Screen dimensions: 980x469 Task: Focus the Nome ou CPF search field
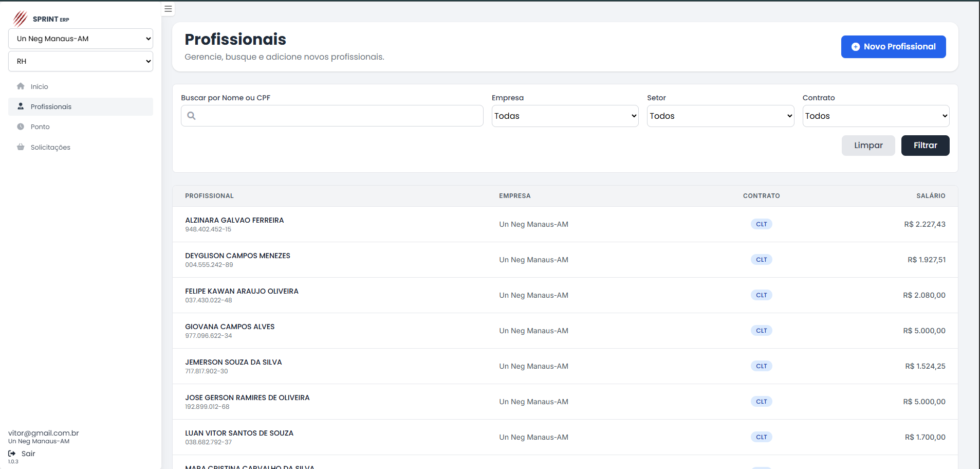[339, 116]
